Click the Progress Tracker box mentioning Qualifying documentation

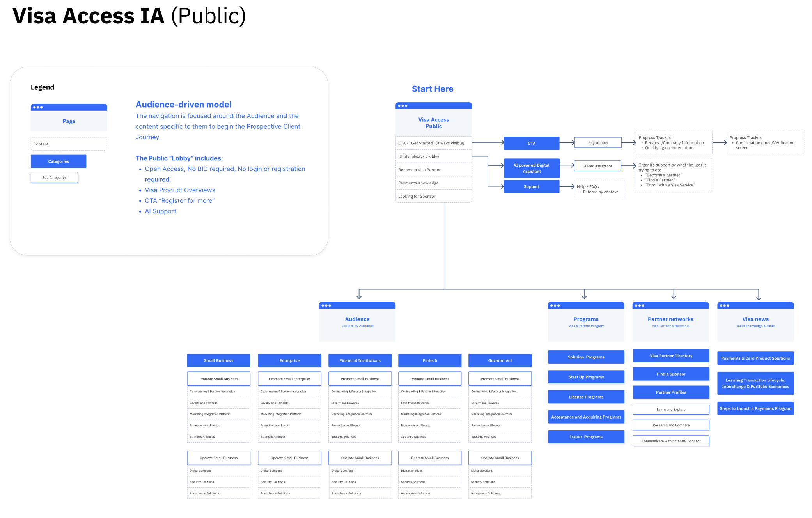coord(674,142)
